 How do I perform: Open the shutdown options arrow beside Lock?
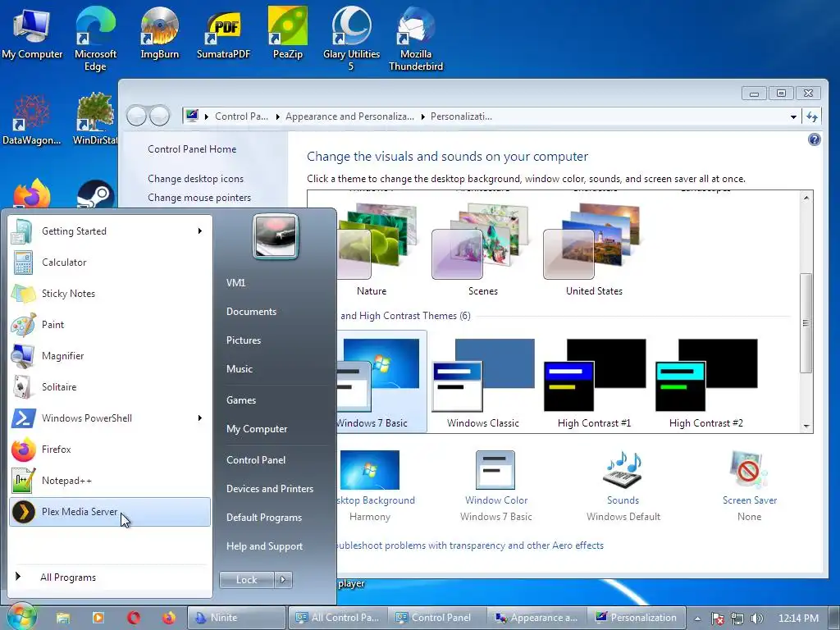point(283,580)
